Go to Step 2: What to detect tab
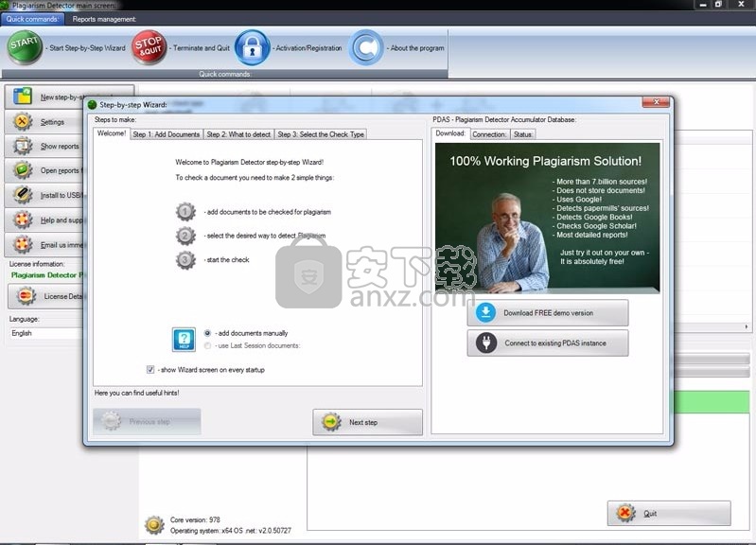Screen dimensions: 756x545 click(x=238, y=134)
